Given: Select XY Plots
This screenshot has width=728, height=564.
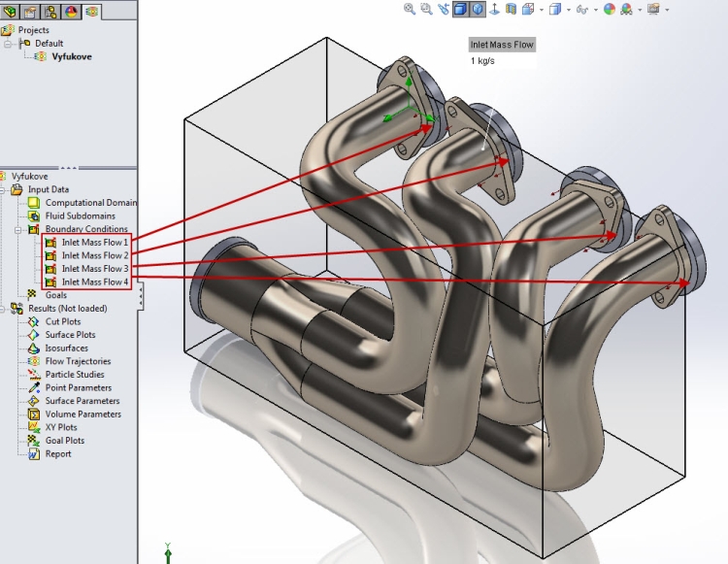Looking at the screenshot, I should pyautogui.click(x=61, y=427).
